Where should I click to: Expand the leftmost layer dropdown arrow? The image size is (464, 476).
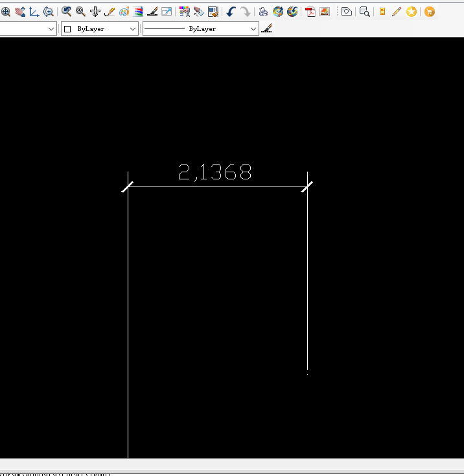pyautogui.click(x=51, y=29)
